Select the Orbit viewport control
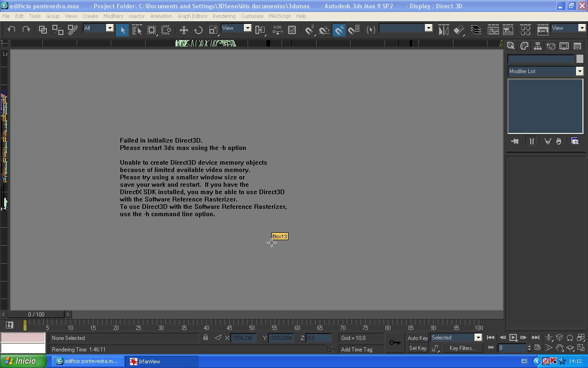Viewport: 588px width, 368px height. coord(570,348)
